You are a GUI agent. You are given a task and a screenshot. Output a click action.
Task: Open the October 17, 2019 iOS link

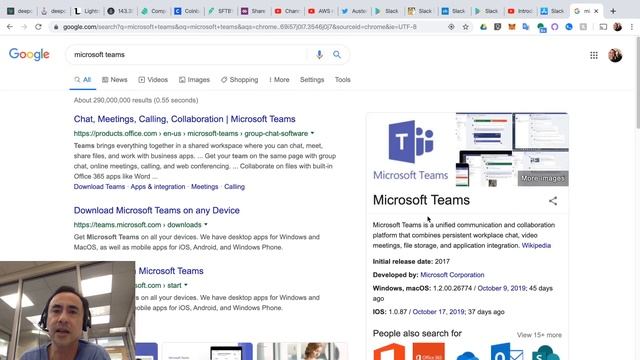[x=438, y=312]
